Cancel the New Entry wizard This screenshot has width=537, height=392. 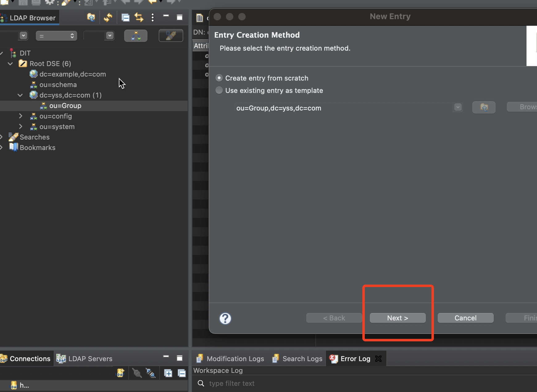(x=465, y=318)
